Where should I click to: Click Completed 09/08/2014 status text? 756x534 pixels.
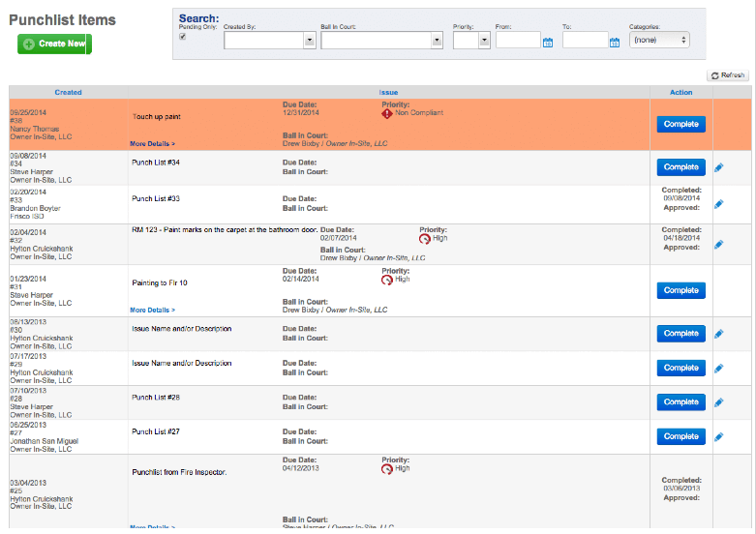click(x=681, y=194)
